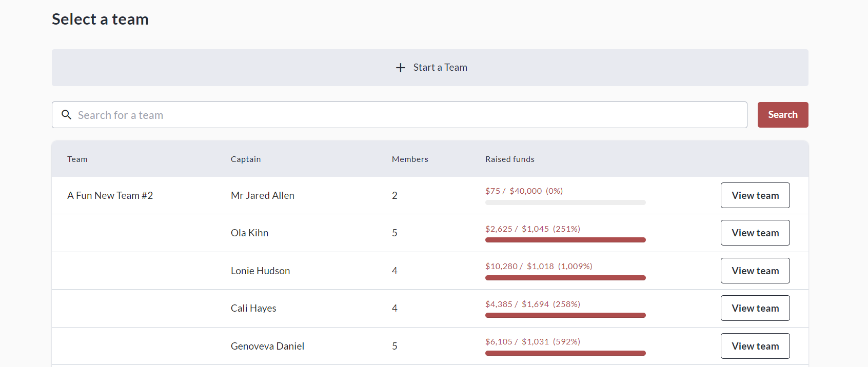Screen dimensions: 868x367
Task: Click the Raised funds column header
Action: [x=509, y=159]
